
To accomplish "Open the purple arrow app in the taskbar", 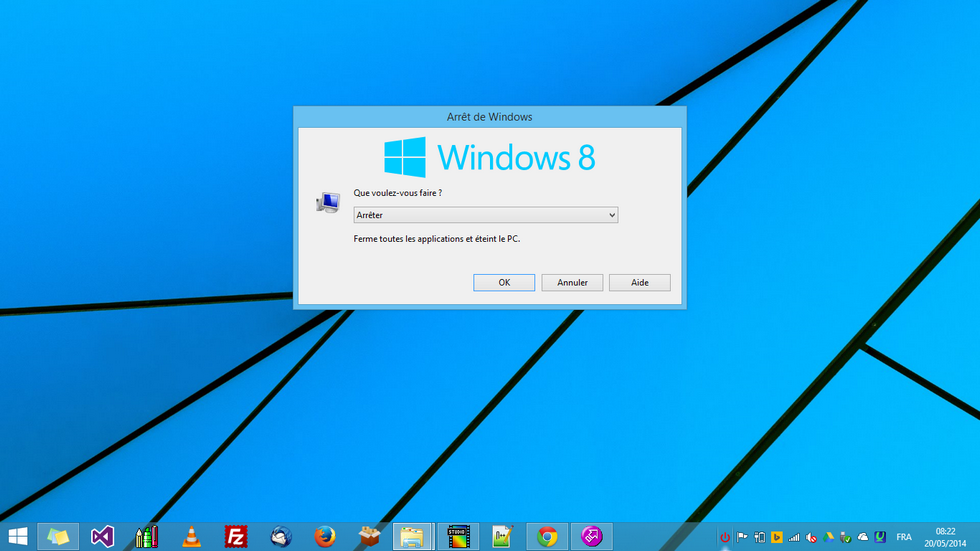I will [x=591, y=537].
